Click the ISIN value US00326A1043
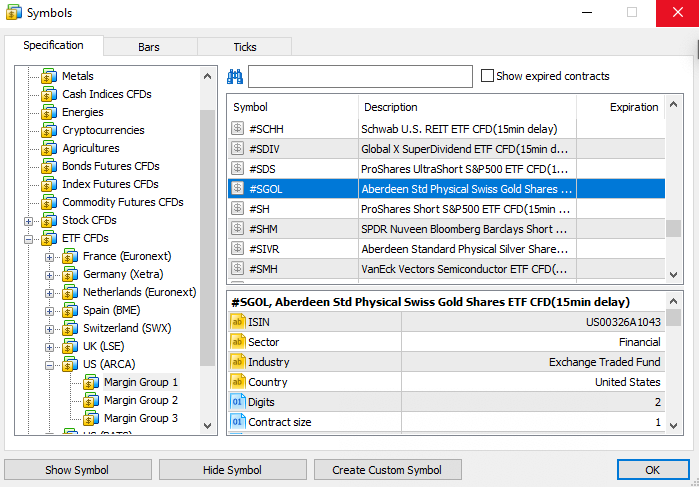699x487 pixels. click(623, 322)
